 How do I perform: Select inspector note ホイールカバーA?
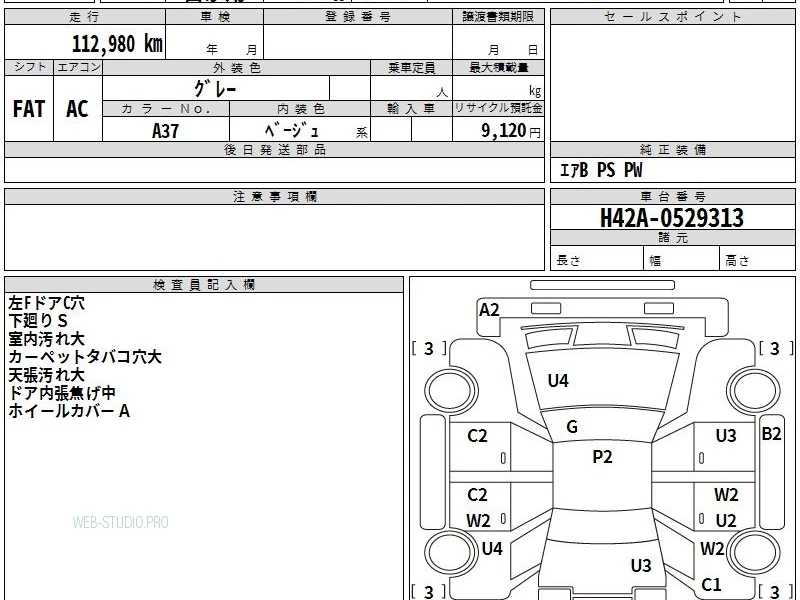[69, 411]
